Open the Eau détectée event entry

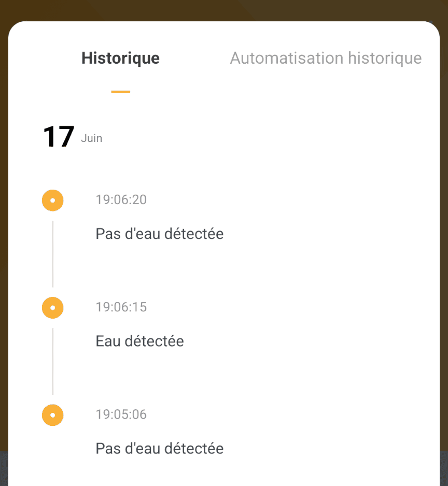coord(139,341)
